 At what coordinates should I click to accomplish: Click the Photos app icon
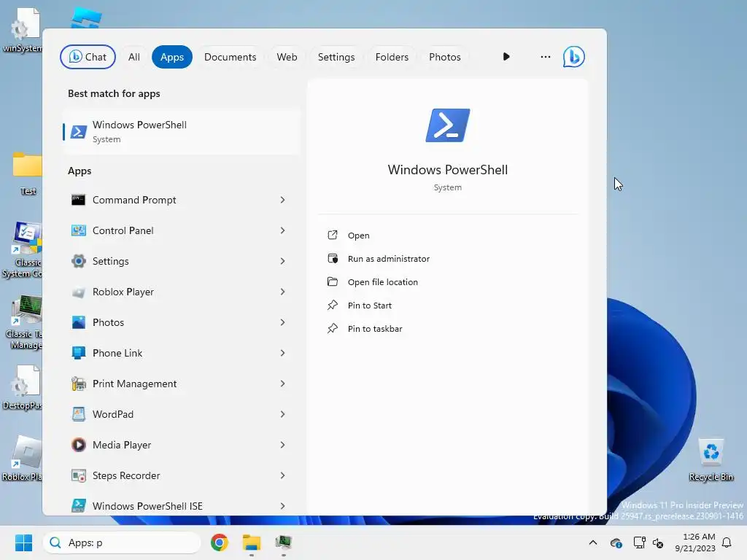point(78,322)
